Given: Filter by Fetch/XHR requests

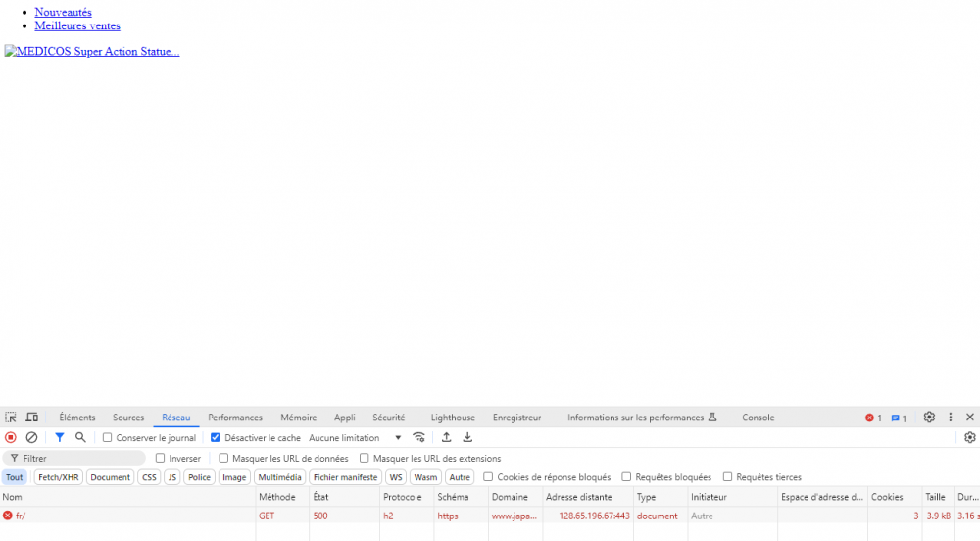Looking at the screenshot, I should (x=59, y=477).
